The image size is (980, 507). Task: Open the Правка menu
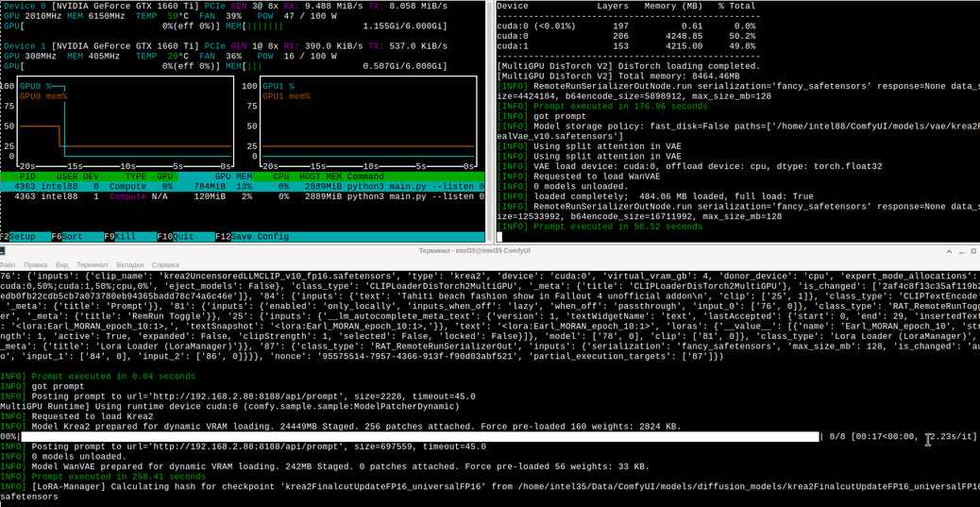pos(36,265)
